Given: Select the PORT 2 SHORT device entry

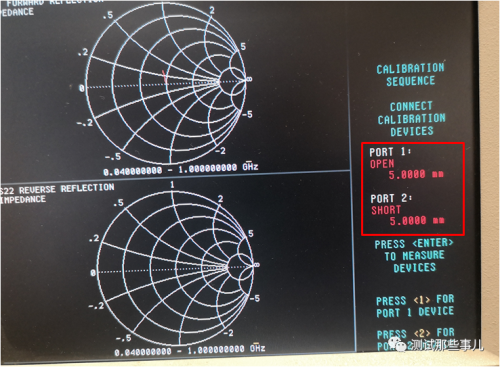Looking at the screenshot, I should click(x=407, y=210).
